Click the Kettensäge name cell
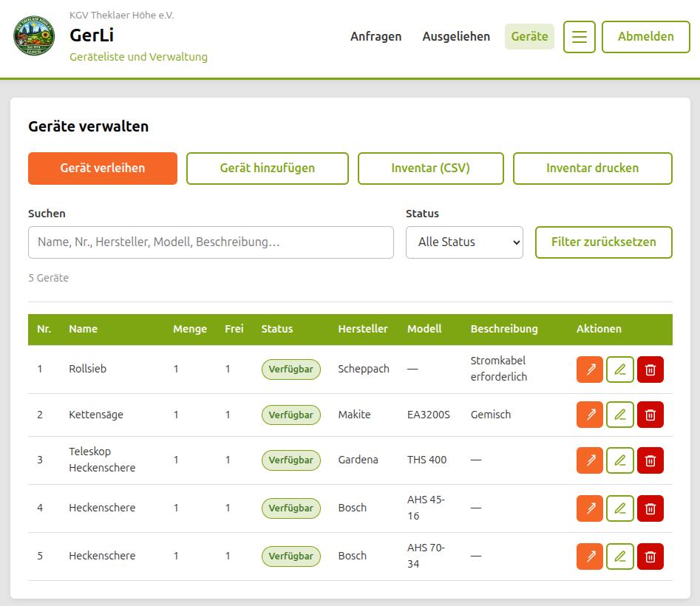The width and height of the screenshot is (700, 606). (x=96, y=415)
